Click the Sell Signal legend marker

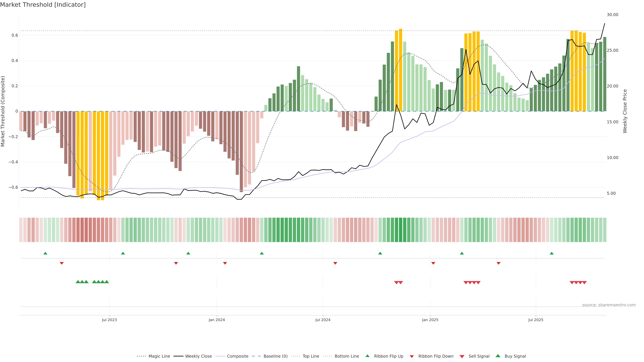tap(462, 356)
